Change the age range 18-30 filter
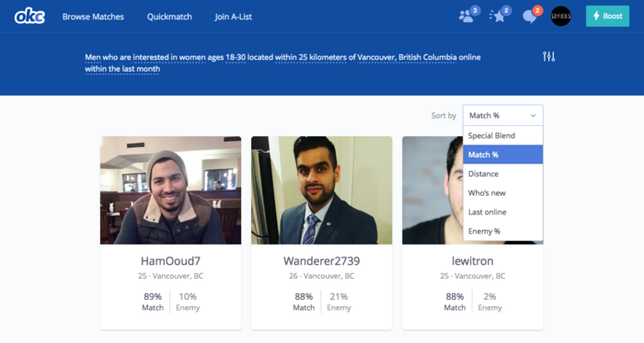644x343 pixels. click(236, 57)
